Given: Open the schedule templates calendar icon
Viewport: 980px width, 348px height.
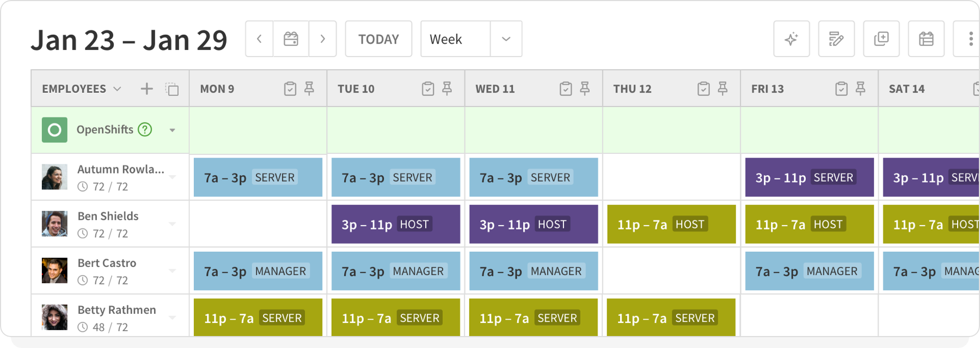Looking at the screenshot, I should point(926,39).
